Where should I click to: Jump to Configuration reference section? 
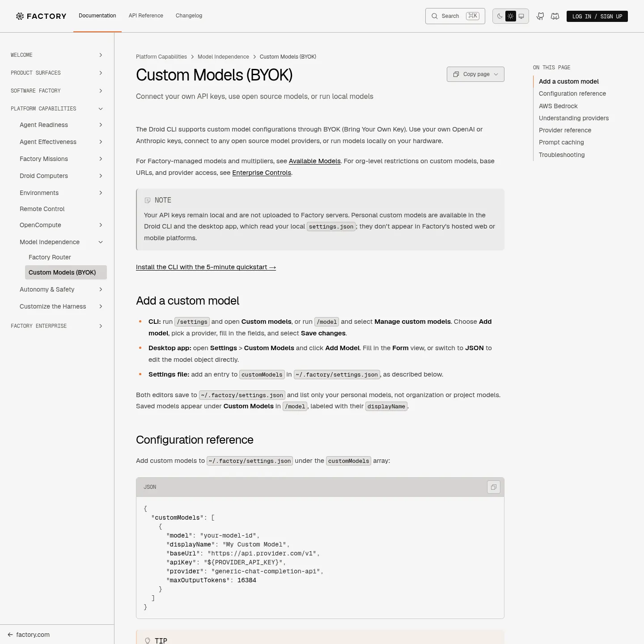coord(572,93)
